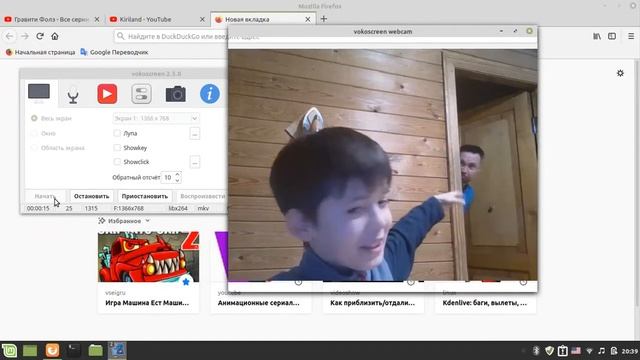Click the 'Воспроизвести' button
Viewport: 640px width, 360px height.
pos(202,196)
